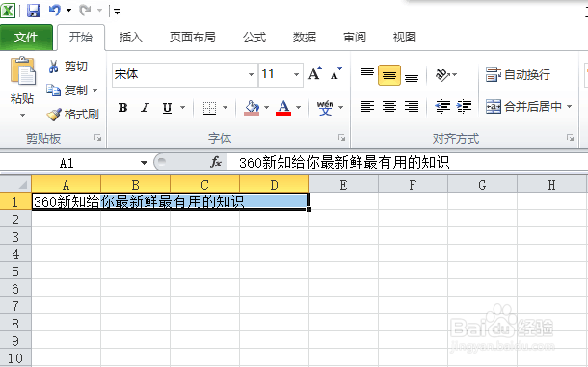Open the Undo history dropdown arrow
The width and height of the screenshot is (588, 367).
coord(69,11)
